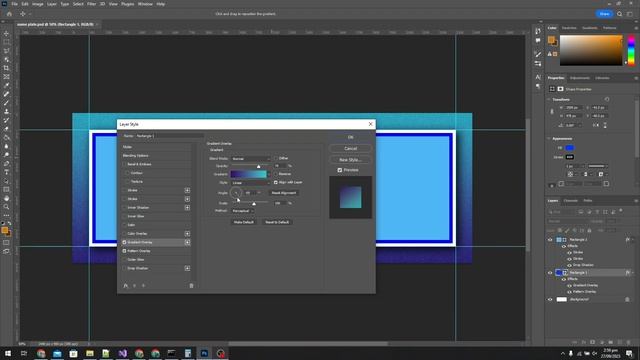640x360 pixels.
Task: Click Make Default button
Action: 244,222
